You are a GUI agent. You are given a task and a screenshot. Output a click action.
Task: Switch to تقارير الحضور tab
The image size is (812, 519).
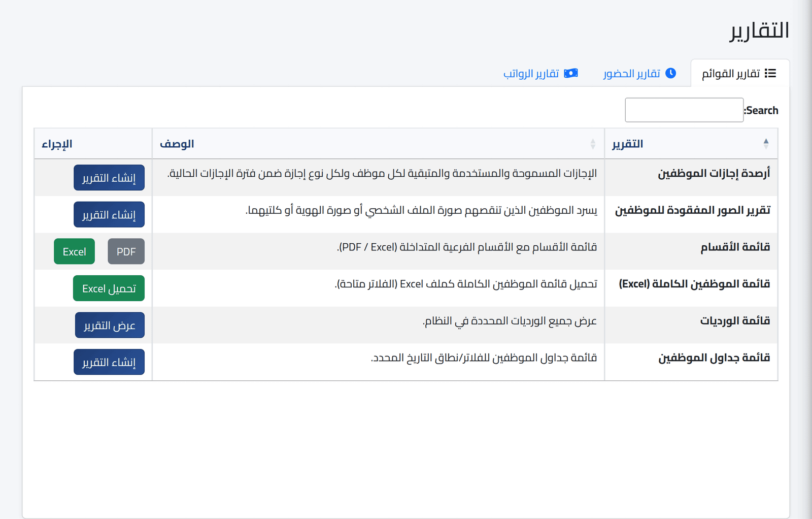click(639, 73)
